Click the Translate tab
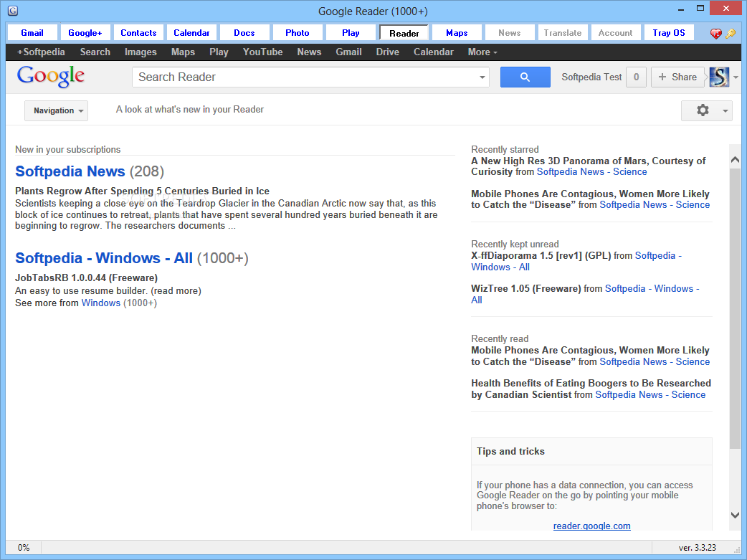This screenshot has width=747, height=560. 563,33
